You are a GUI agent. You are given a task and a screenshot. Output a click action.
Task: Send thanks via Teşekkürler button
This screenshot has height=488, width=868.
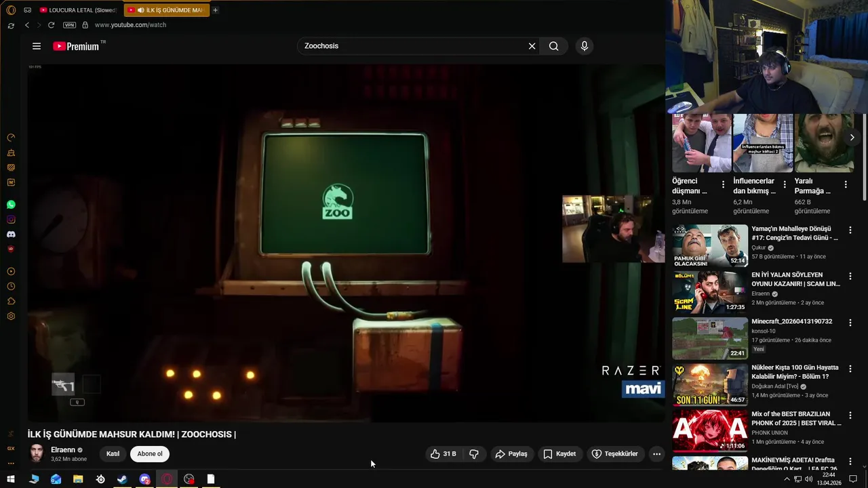[x=614, y=454]
